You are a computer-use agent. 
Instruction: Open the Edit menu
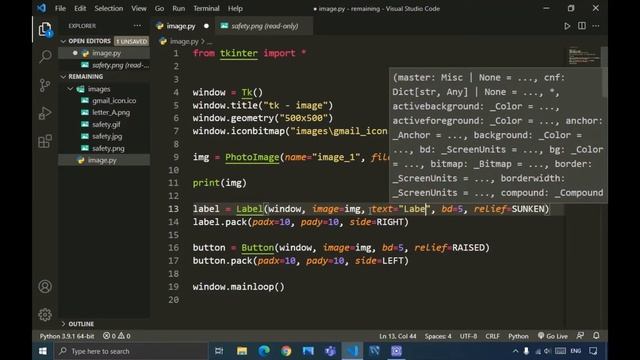[80, 8]
